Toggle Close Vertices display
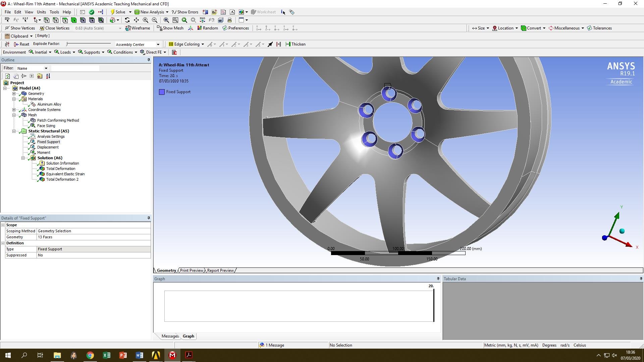644x362 pixels. [x=54, y=28]
